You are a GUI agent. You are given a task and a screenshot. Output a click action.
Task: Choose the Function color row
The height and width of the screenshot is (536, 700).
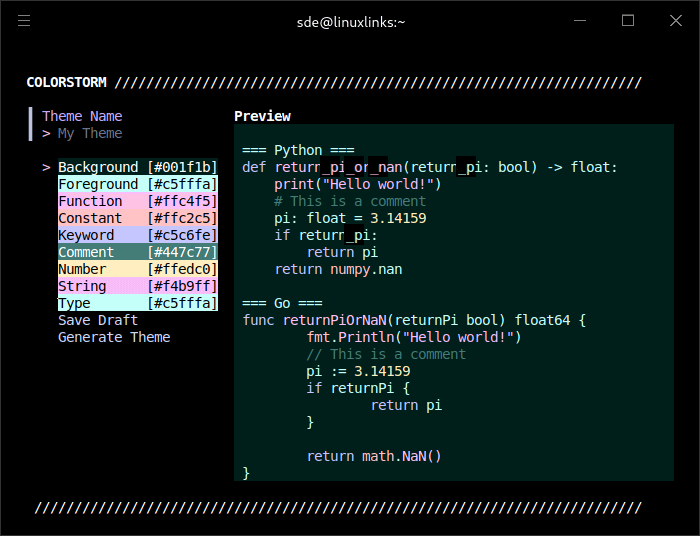[x=137, y=201]
